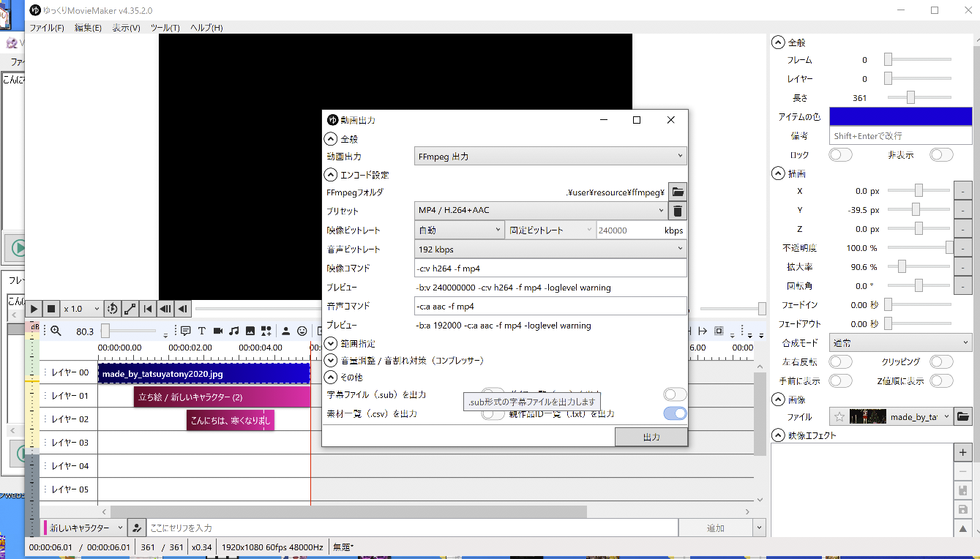
Task: Add an image item from the timeline toolbar
Action: coord(250,331)
